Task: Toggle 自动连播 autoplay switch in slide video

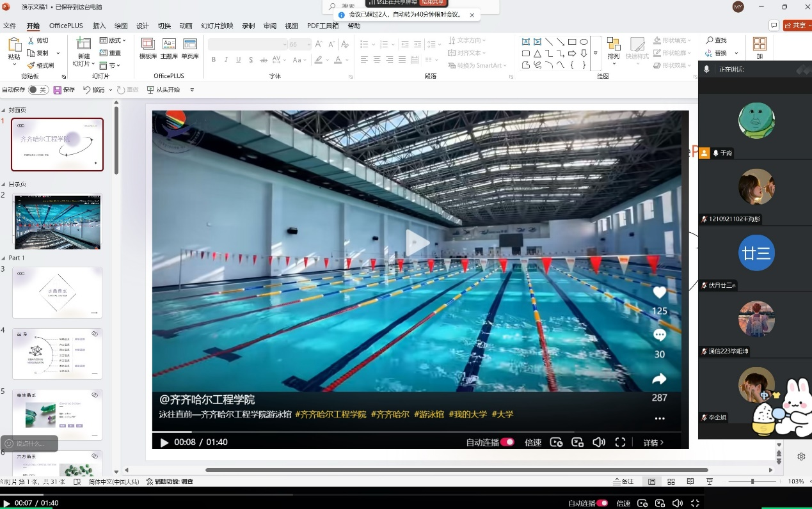Action: 507,442
